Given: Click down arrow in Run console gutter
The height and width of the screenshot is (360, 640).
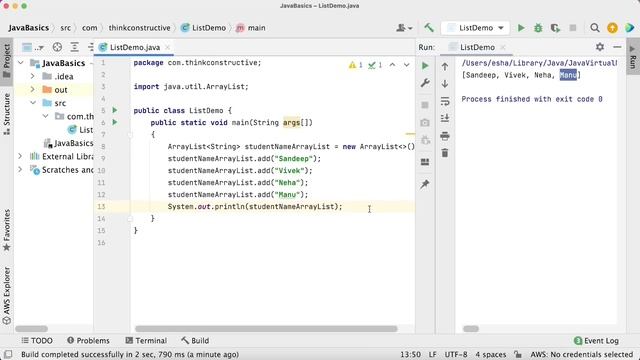Looking at the screenshot, I should pyautogui.click(x=445, y=84).
